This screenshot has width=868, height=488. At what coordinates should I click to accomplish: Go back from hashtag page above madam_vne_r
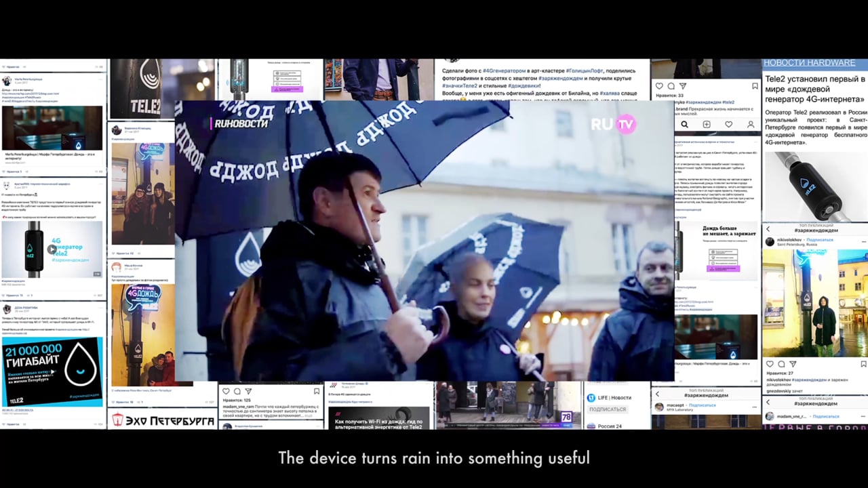coord(768,401)
